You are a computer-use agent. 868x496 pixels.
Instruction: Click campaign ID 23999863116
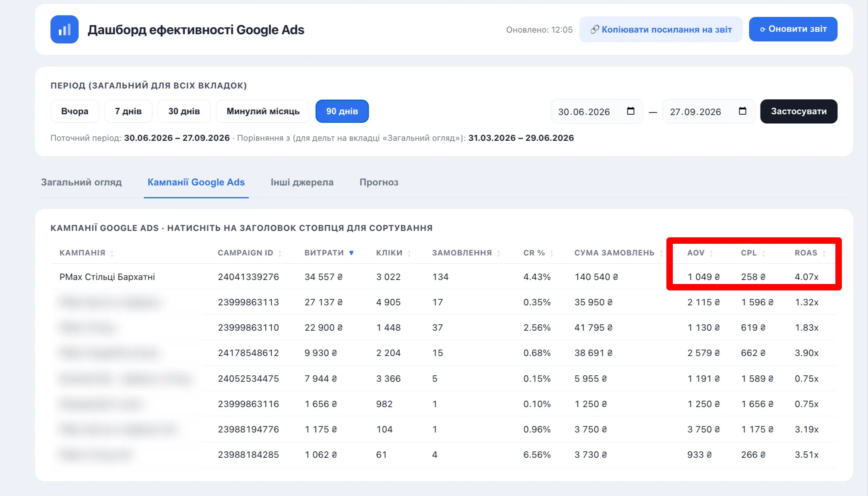pos(248,404)
